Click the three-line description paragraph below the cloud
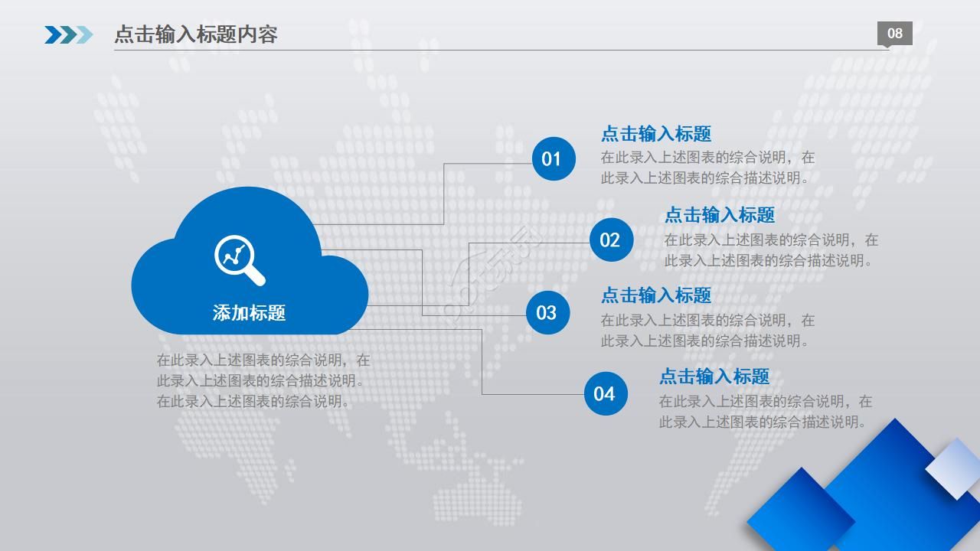 (x=263, y=380)
